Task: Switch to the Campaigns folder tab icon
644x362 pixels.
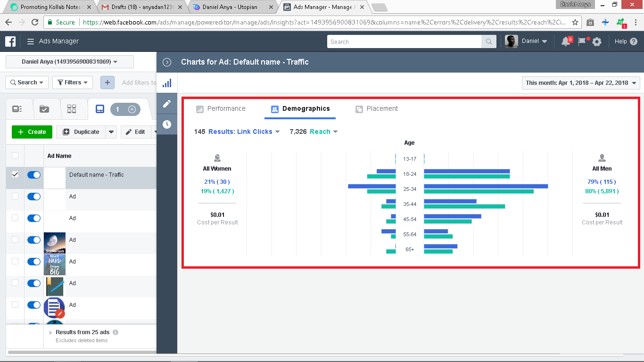Action: 44,109
